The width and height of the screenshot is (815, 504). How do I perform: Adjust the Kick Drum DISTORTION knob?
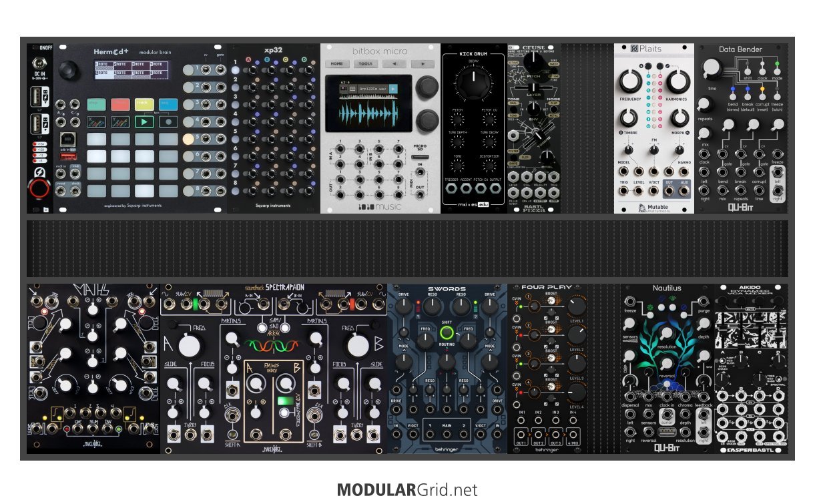click(489, 166)
